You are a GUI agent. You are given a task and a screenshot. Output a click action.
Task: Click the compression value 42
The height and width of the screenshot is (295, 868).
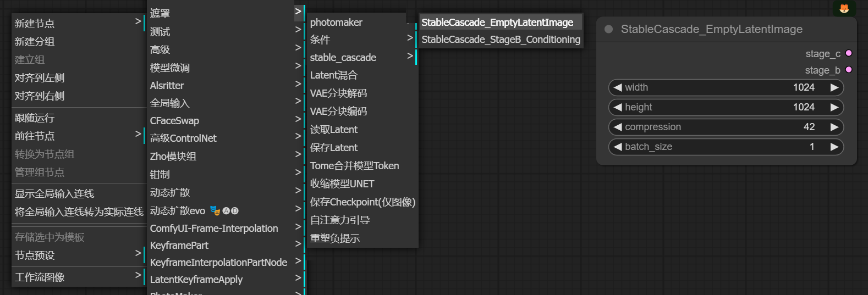pos(809,127)
